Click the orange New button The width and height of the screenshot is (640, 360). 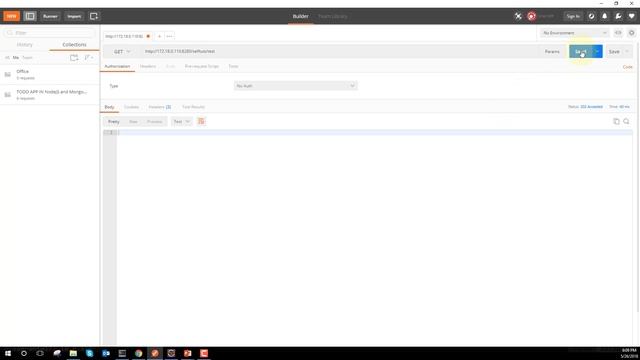coord(11,16)
